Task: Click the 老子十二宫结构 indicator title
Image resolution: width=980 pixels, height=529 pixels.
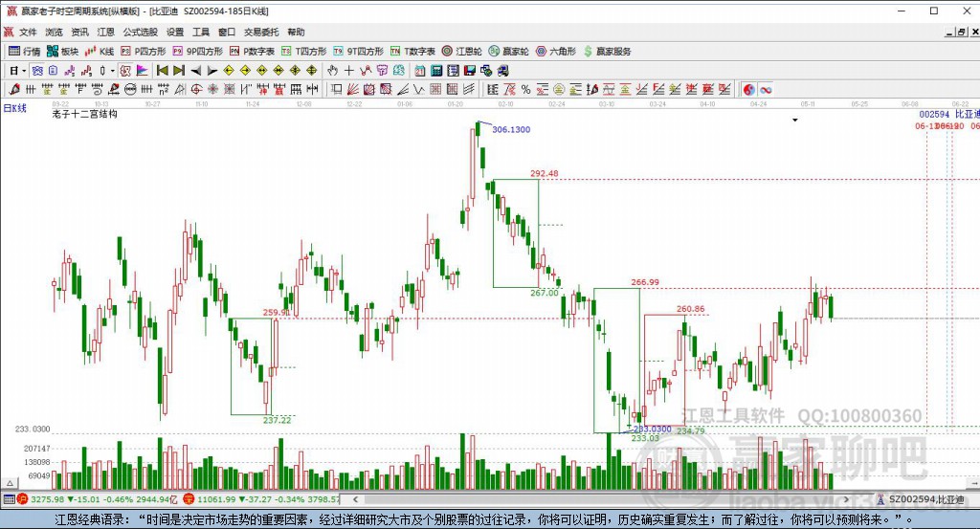Action: 84,114
